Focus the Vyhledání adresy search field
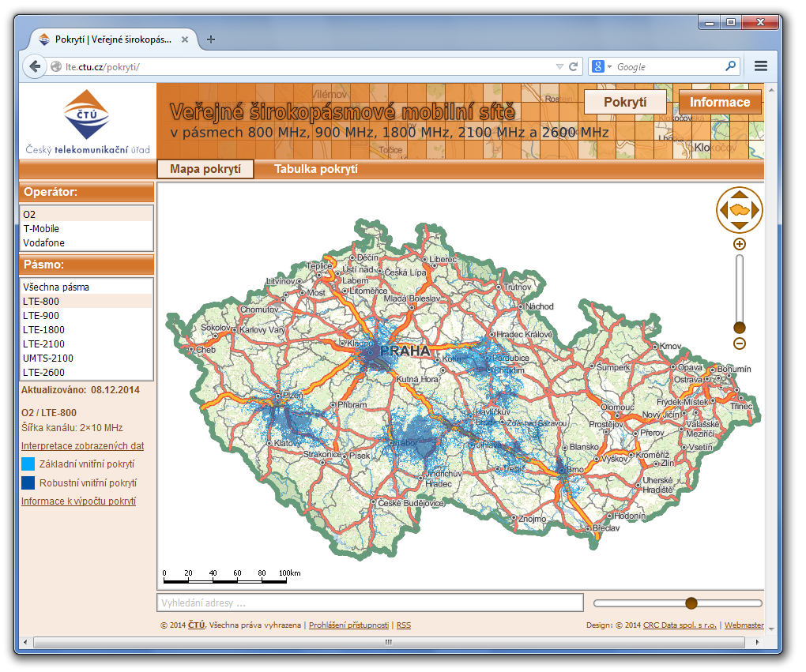 370,603
